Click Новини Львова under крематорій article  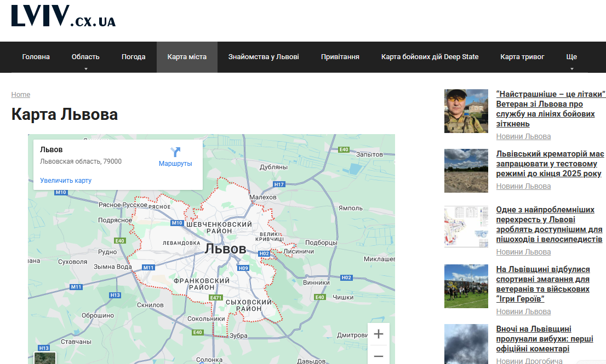[x=523, y=186]
